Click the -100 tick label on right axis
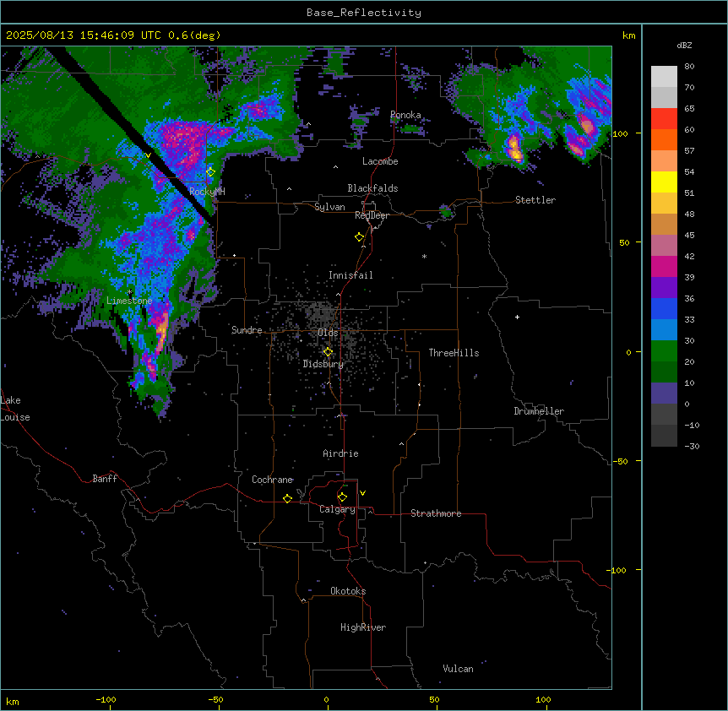 (617, 570)
